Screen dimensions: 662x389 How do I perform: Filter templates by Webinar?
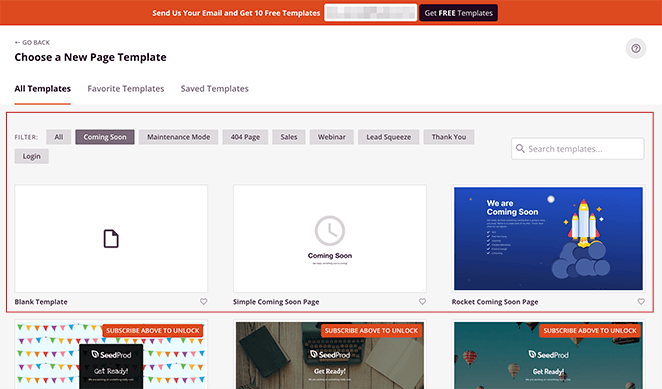click(x=331, y=137)
